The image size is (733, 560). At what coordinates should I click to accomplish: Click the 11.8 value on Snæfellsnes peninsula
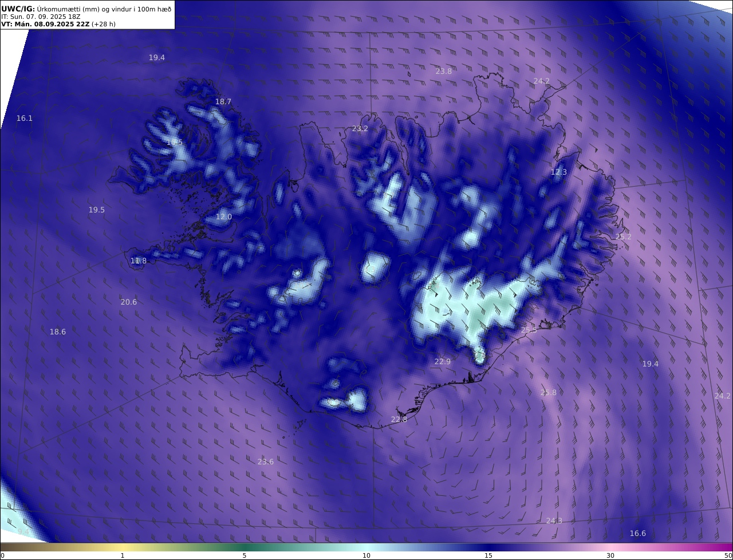pyautogui.click(x=139, y=261)
